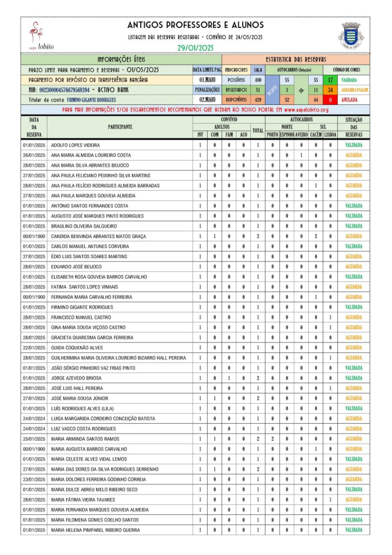Click the reservation date 22/01/2025

(34, 348)
